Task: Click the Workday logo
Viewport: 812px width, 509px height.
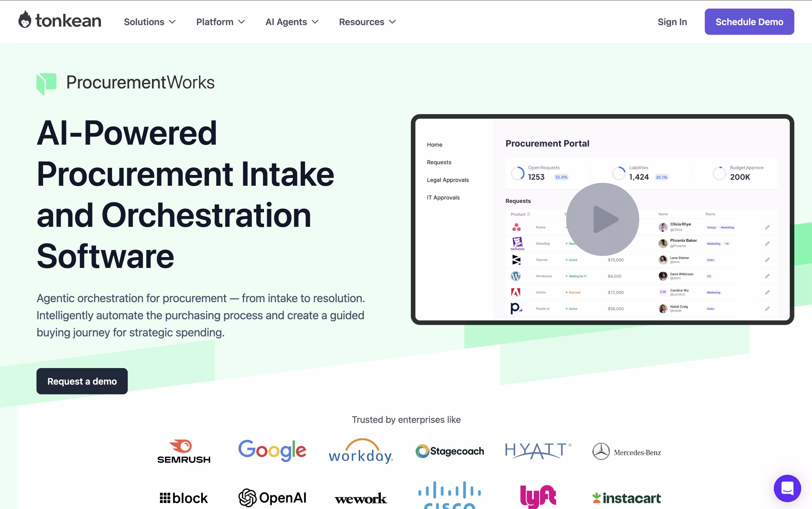Action: pyautogui.click(x=361, y=451)
